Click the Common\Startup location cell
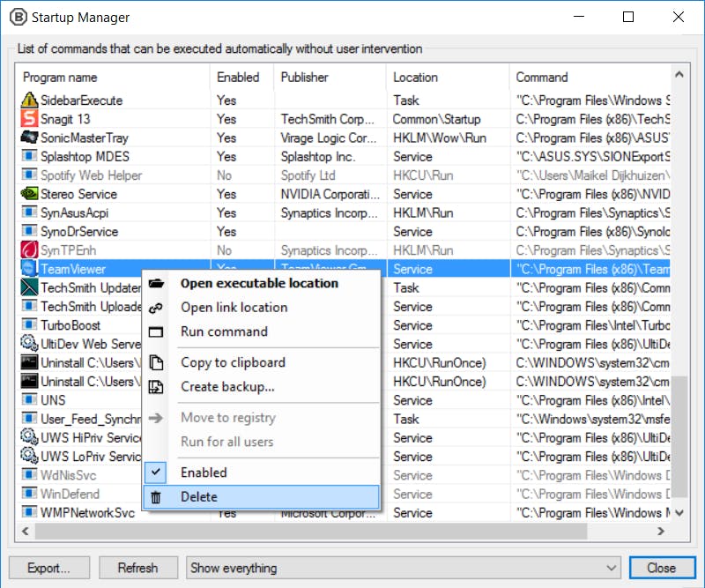The height and width of the screenshot is (588, 705). [436, 119]
